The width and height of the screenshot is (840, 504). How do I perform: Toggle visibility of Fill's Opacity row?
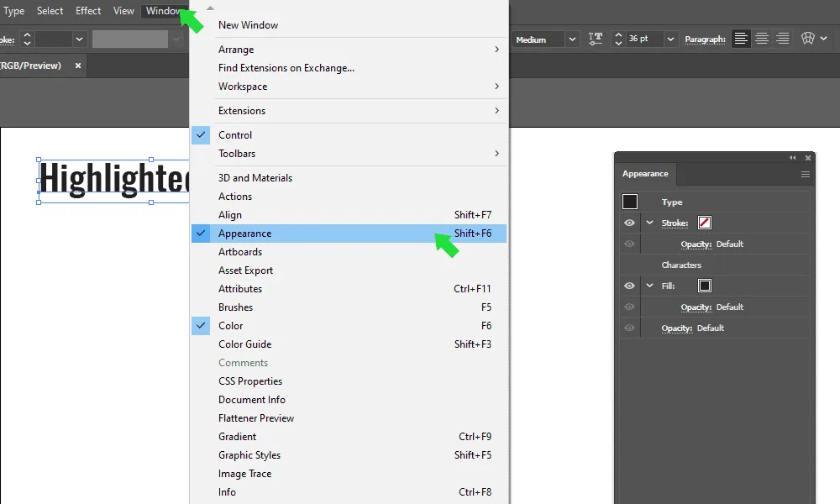[629, 307]
